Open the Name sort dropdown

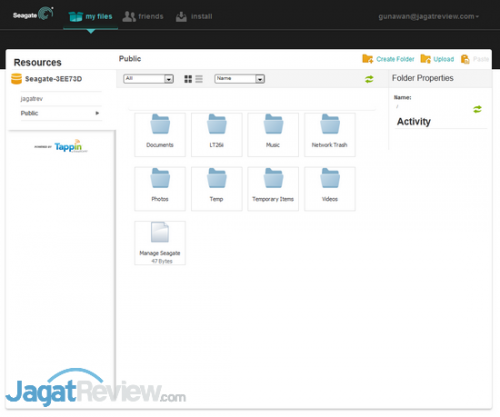tap(240, 79)
